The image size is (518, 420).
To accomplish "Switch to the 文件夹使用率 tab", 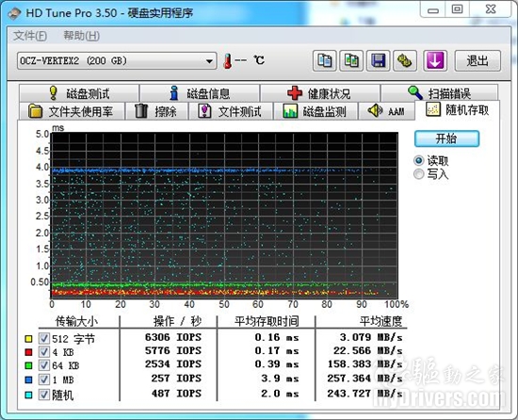I will (x=72, y=111).
